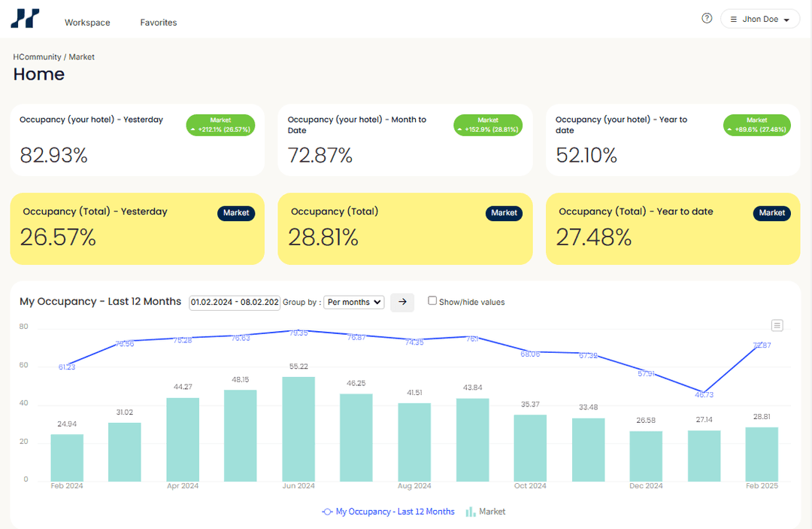Click the Market bar icon in legend

[x=471, y=512]
